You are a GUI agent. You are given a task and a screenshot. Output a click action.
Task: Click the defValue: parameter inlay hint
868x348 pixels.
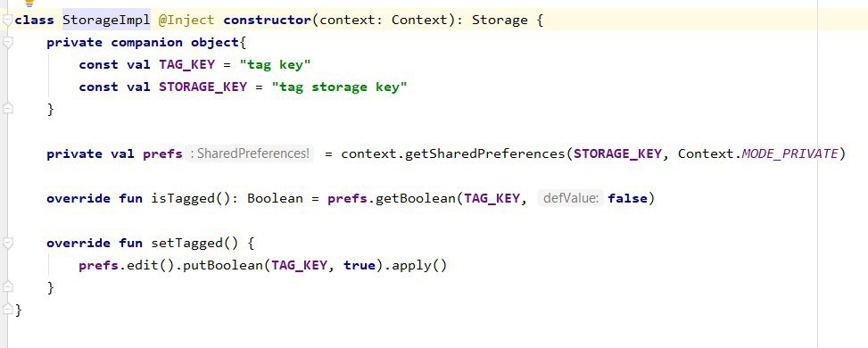click(570, 198)
